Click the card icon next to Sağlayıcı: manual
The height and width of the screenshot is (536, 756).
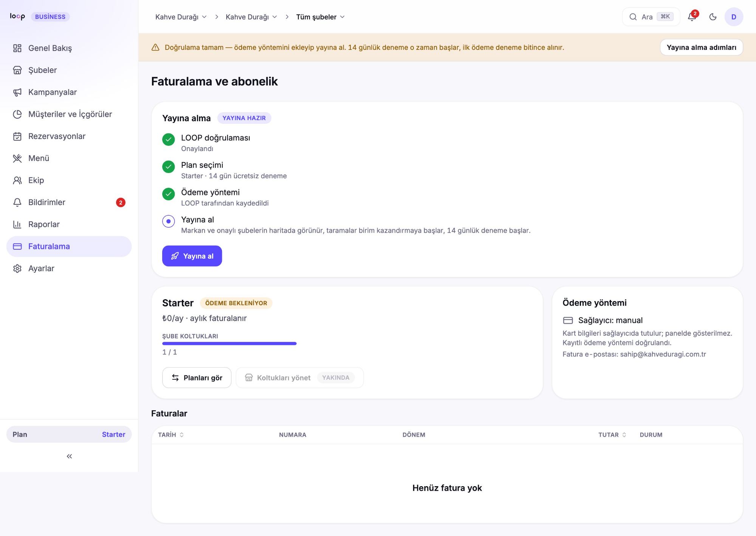point(568,320)
